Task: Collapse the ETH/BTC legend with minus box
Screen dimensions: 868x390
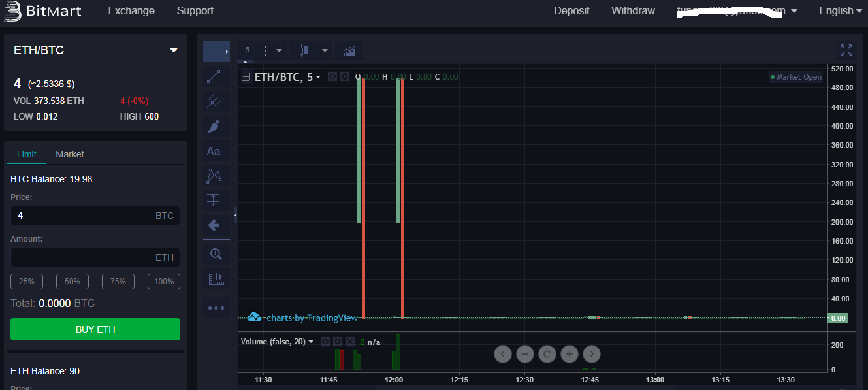Action: pyautogui.click(x=246, y=77)
